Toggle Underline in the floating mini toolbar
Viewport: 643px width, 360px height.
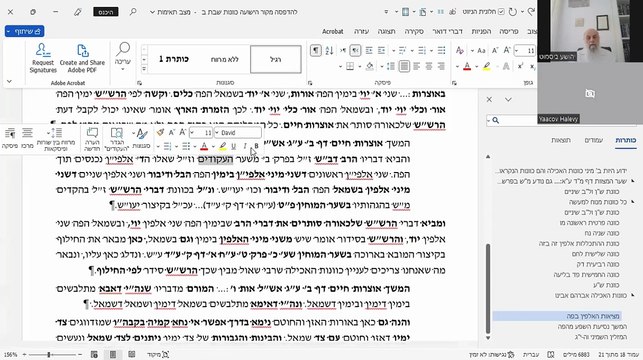point(233,146)
